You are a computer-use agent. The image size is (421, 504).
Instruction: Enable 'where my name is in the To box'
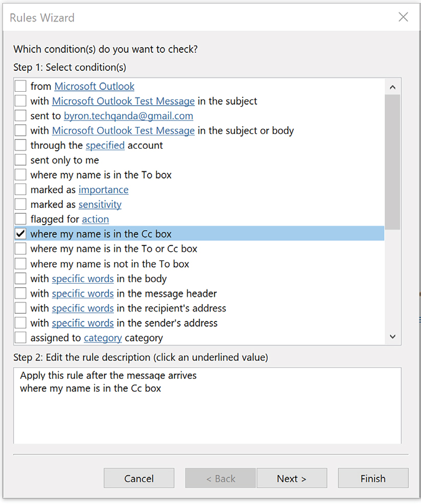coord(21,175)
